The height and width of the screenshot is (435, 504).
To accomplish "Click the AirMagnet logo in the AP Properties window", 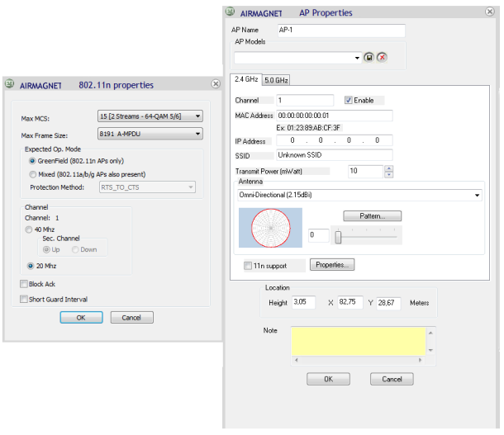I will (230, 12).
